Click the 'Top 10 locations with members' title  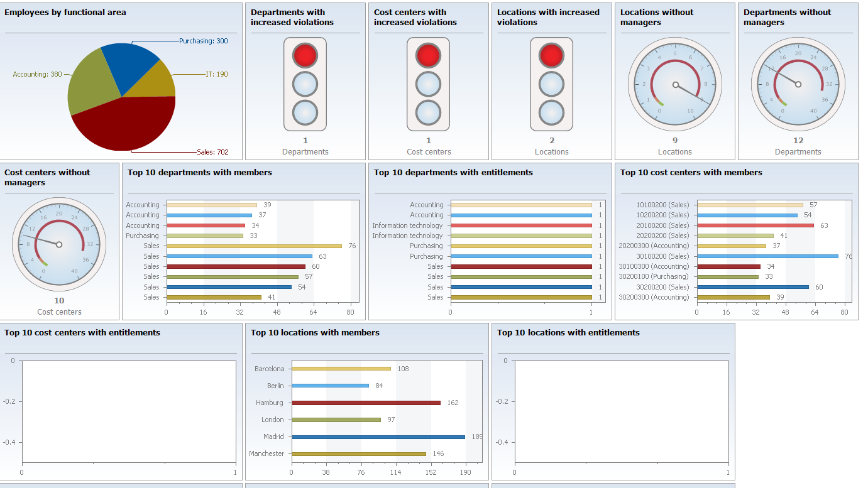pos(315,332)
